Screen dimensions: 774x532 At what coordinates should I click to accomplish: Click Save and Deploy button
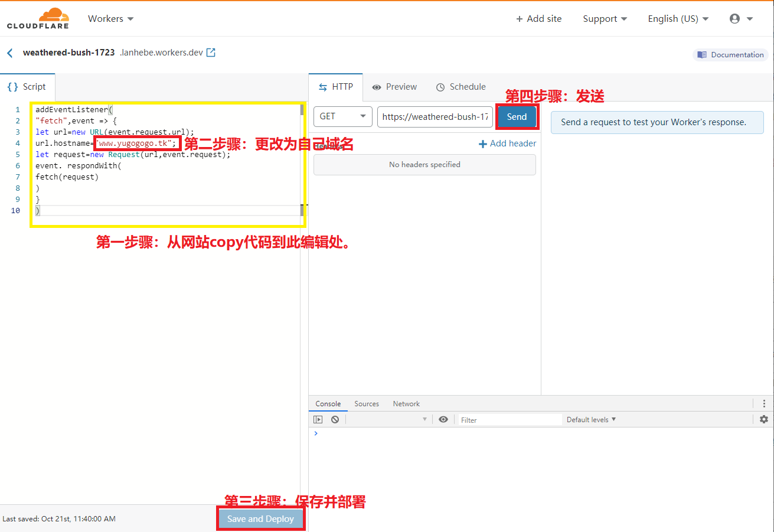260,519
